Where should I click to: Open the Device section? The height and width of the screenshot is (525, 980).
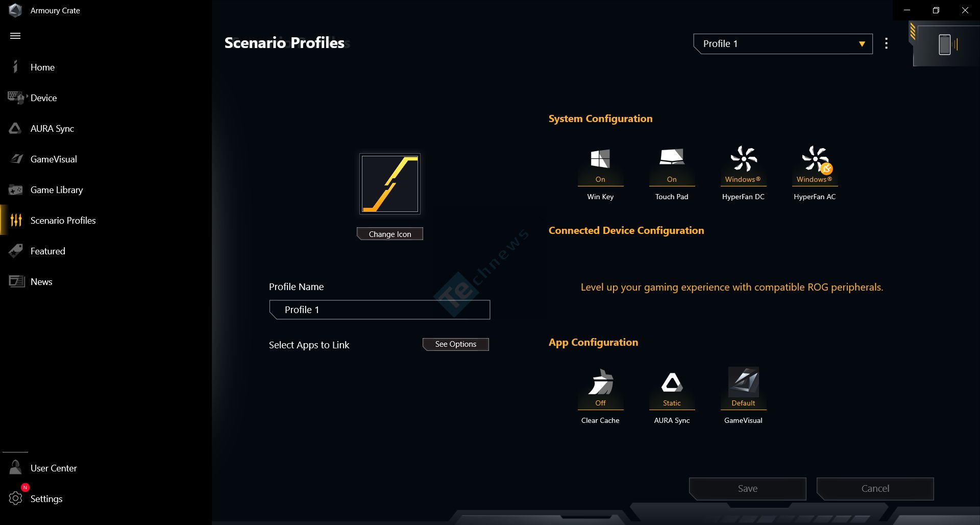tap(43, 98)
